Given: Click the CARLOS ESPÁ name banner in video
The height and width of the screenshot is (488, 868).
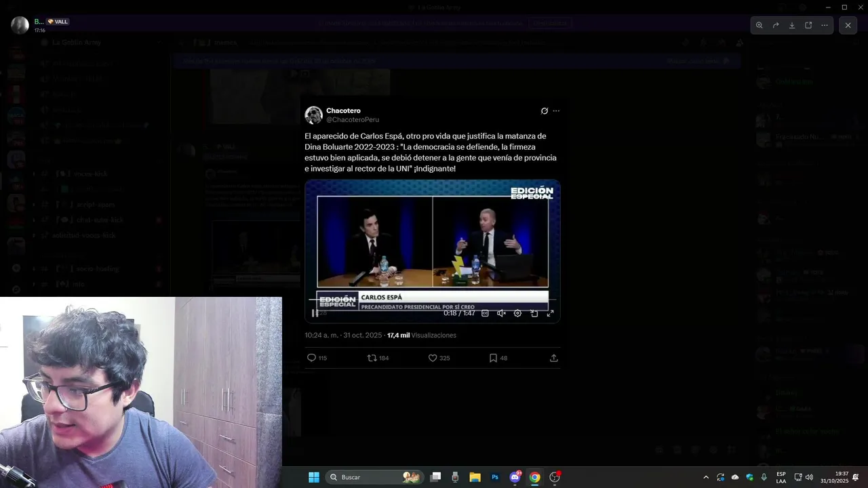Looking at the screenshot, I should pos(452,297).
